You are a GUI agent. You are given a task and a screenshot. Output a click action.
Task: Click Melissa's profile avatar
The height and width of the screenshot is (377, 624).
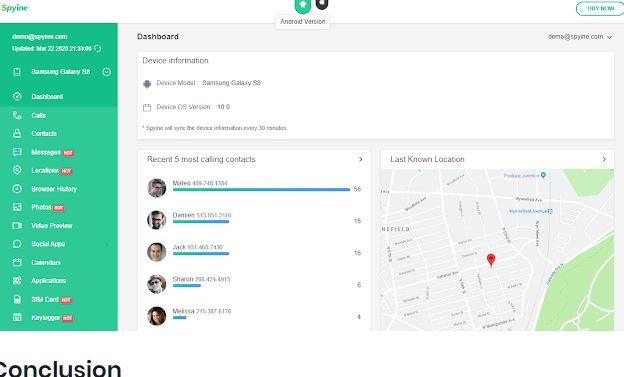156,316
